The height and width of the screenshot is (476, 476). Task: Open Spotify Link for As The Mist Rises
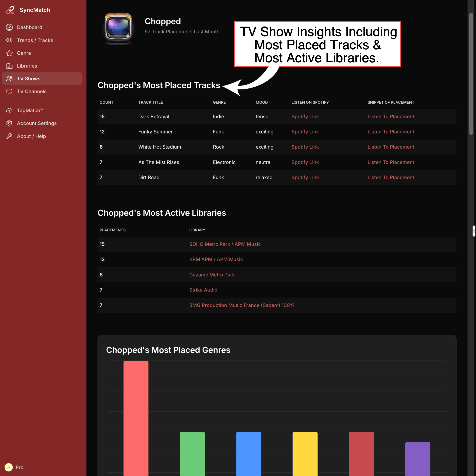point(305,162)
